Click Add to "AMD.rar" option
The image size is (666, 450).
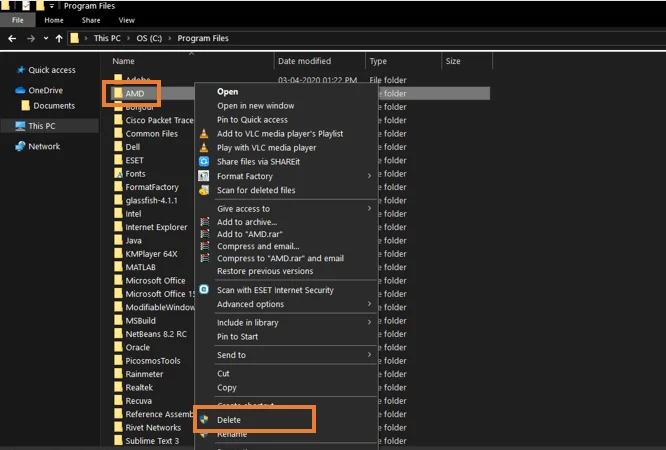pyautogui.click(x=250, y=234)
